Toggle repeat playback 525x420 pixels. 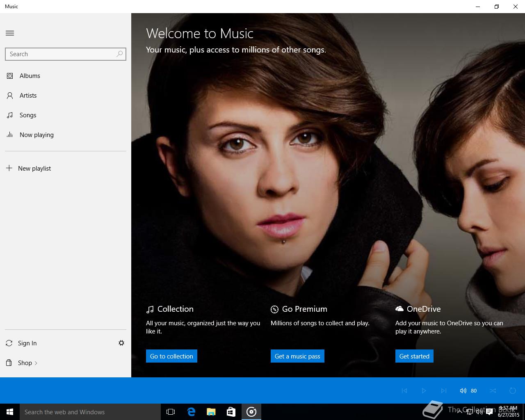tap(512, 390)
